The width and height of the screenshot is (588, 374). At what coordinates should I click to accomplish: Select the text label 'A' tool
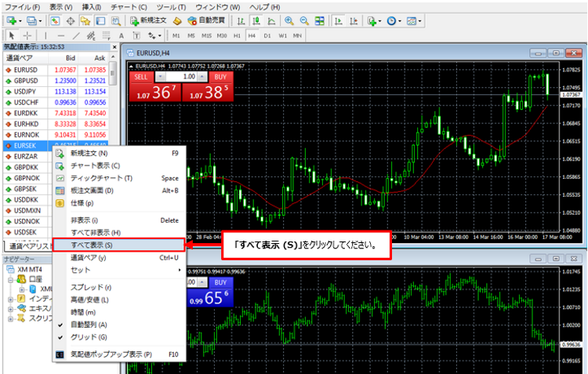coord(121,35)
